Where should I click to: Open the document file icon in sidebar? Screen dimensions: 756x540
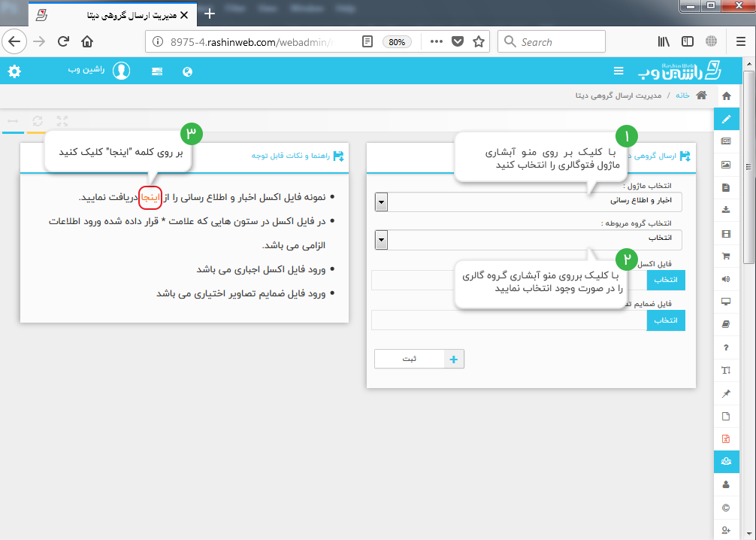(x=726, y=188)
